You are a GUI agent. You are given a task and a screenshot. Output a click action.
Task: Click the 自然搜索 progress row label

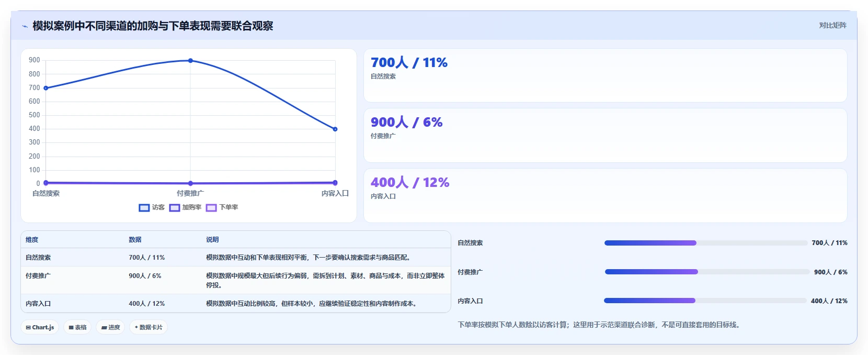470,243
